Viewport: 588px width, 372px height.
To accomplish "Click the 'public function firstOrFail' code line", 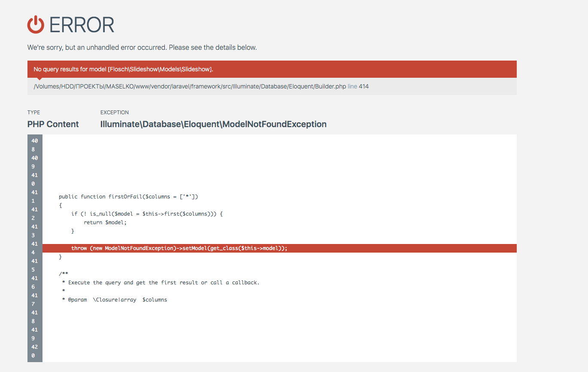I will click(128, 197).
